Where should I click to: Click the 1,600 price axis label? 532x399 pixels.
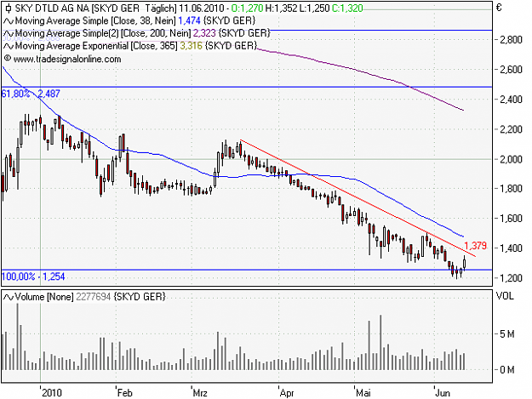coord(511,219)
